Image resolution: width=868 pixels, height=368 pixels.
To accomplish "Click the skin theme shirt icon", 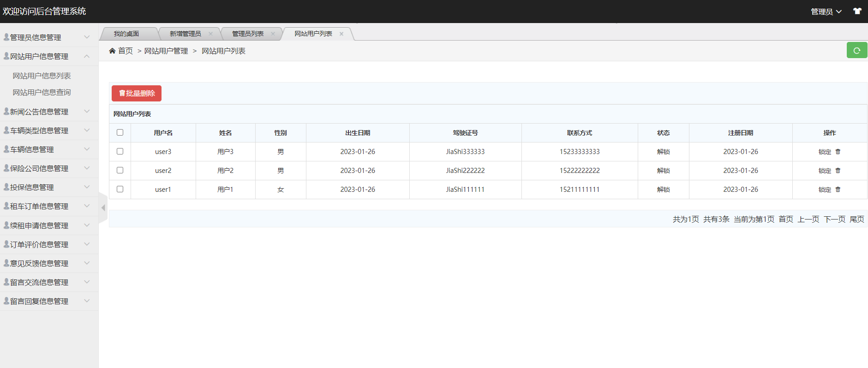I will pos(857,11).
